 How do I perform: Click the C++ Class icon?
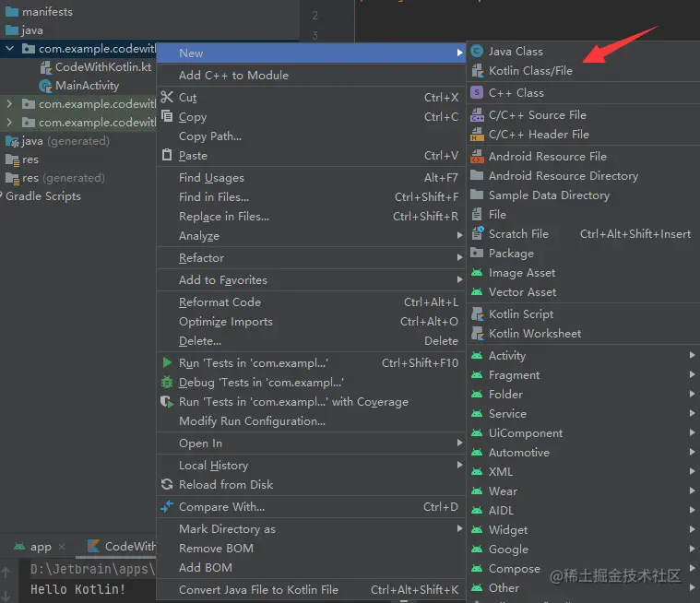point(477,92)
